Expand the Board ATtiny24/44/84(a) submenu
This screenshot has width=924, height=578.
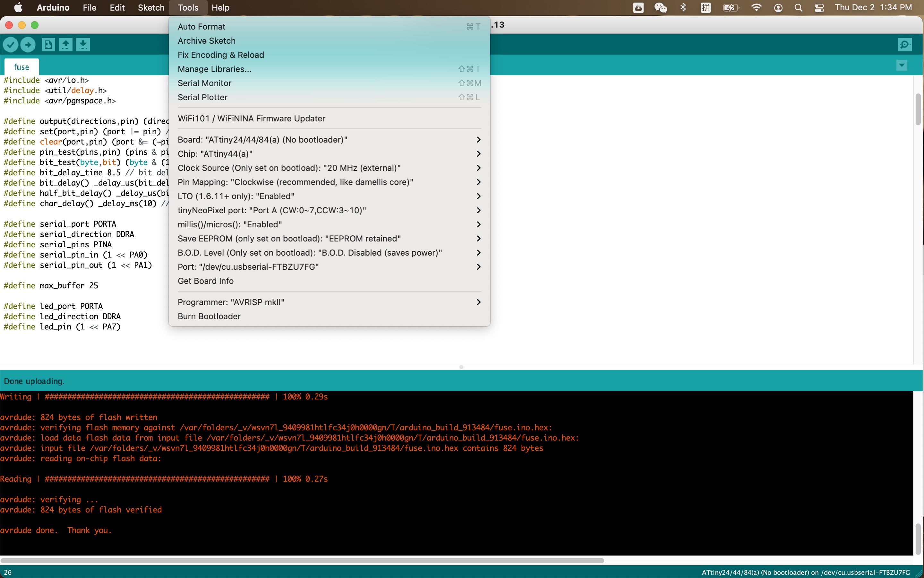(329, 140)
